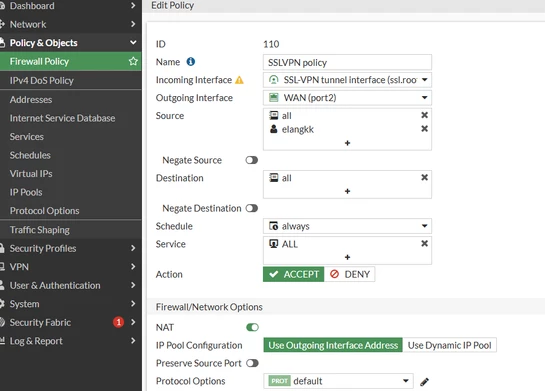Viewport: 545px width, 391px height.
Task: Enable the Preserve Source Port toggle
Action: click(x=252, y=363)
